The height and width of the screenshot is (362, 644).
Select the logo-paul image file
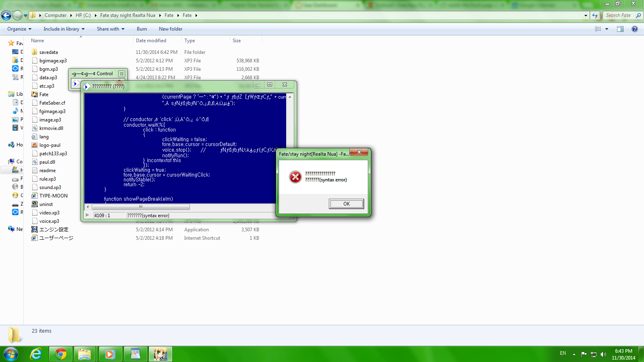coord(50,145)
